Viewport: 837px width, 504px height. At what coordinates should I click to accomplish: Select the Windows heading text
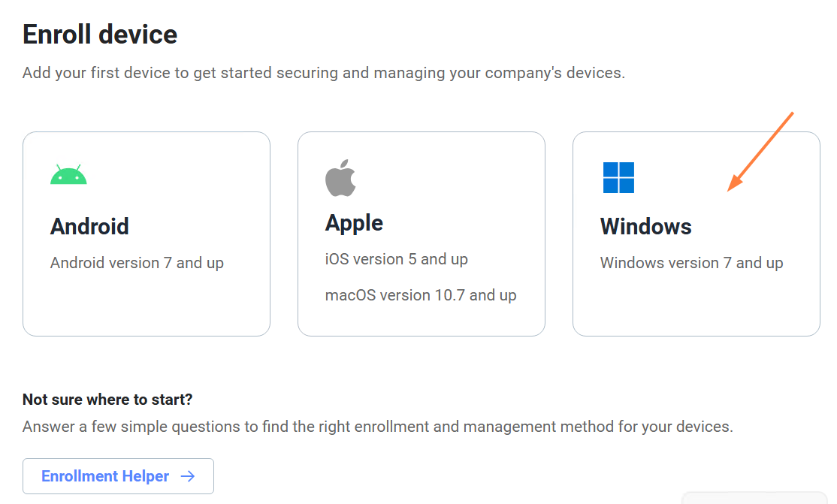click(x=645, y=226)
